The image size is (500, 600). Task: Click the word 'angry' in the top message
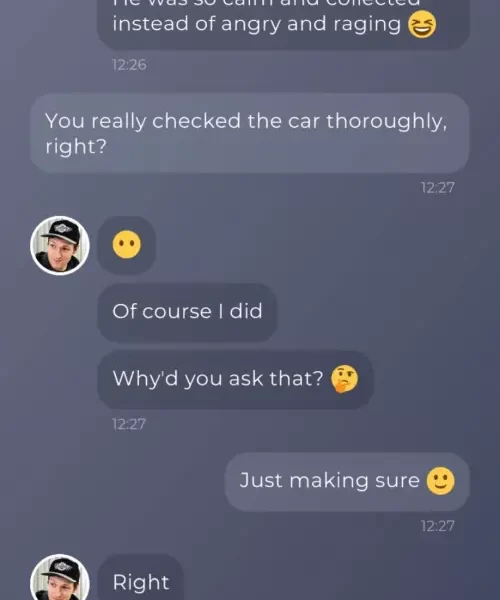(251, 25)
